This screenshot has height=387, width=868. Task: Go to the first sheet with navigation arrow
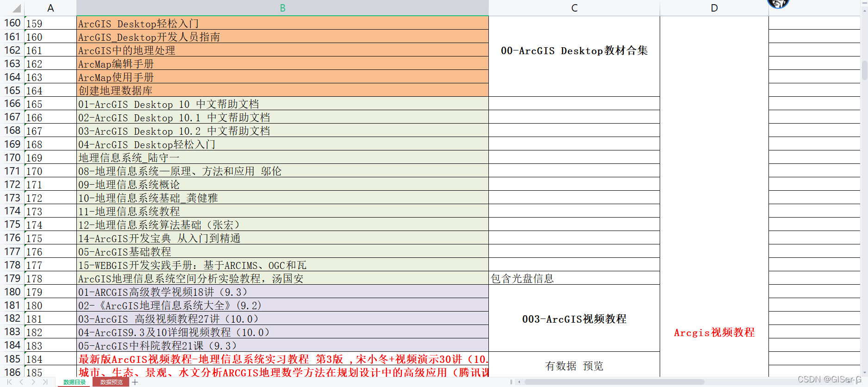click(9, 382)
